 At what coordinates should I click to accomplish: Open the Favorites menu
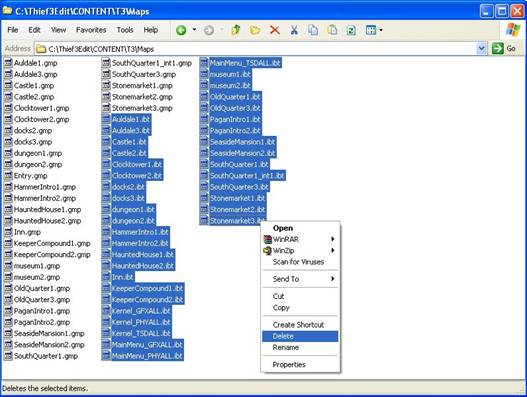[x=91, y=30]
